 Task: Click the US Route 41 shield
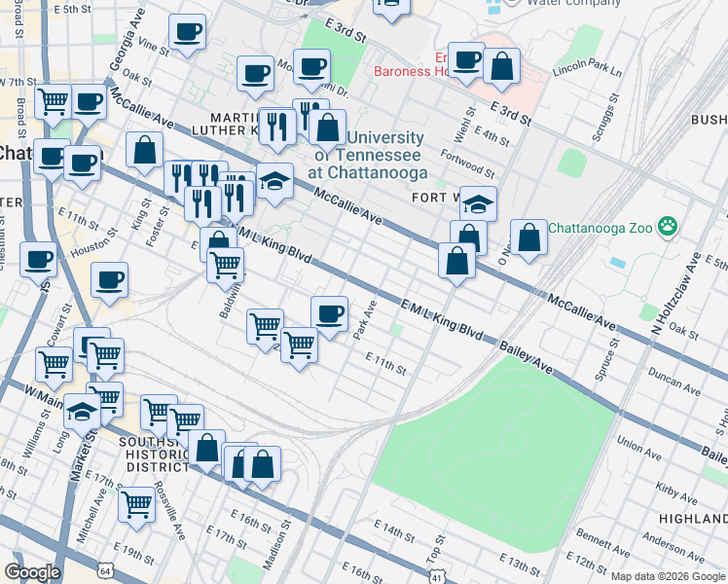pyautogui.click(x=436, y=578)
